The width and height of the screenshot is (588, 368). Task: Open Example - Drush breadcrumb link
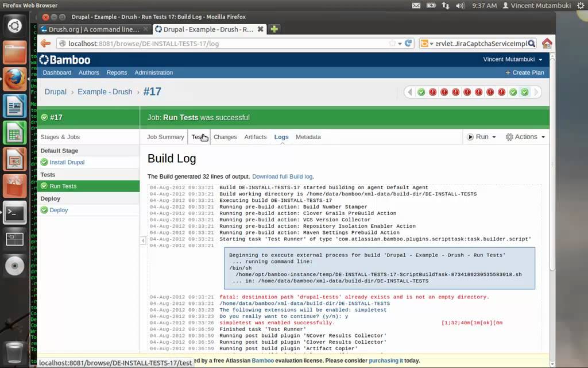click(105, 92)
